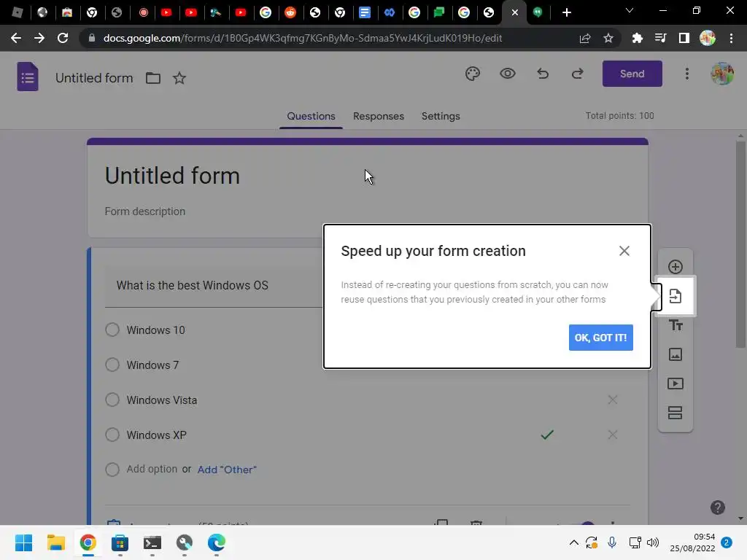Open the Settings tab
The image size is (747, 560).
pos(441,116)
